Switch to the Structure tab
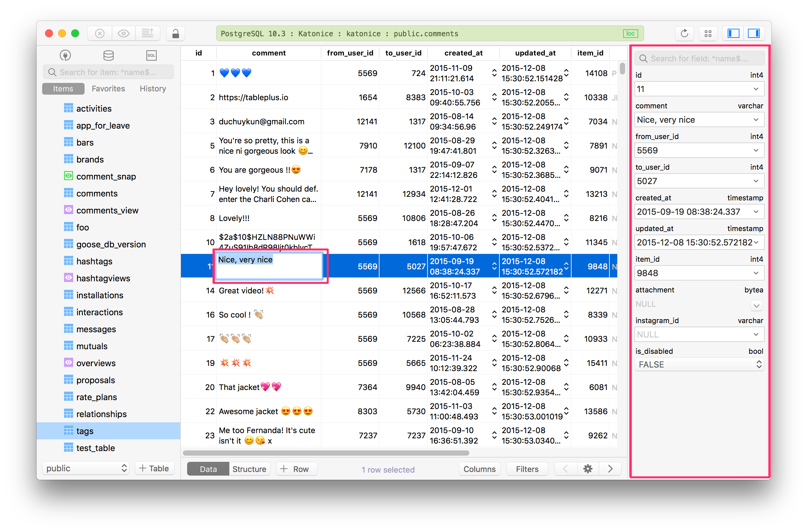The image size is (808, 532). click(249, 469)
